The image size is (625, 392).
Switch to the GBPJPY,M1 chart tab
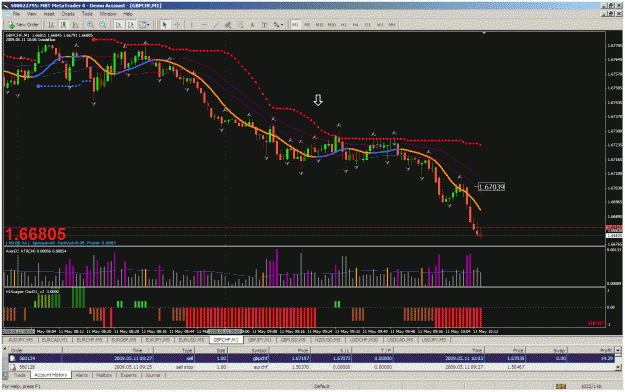tap(259, 340)
